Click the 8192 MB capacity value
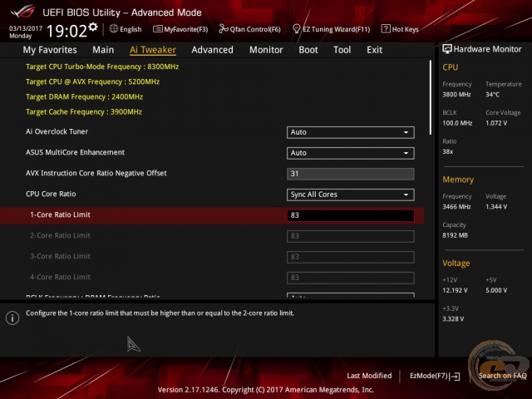This screenshot has width=532, height=399. tap(455, 235)
